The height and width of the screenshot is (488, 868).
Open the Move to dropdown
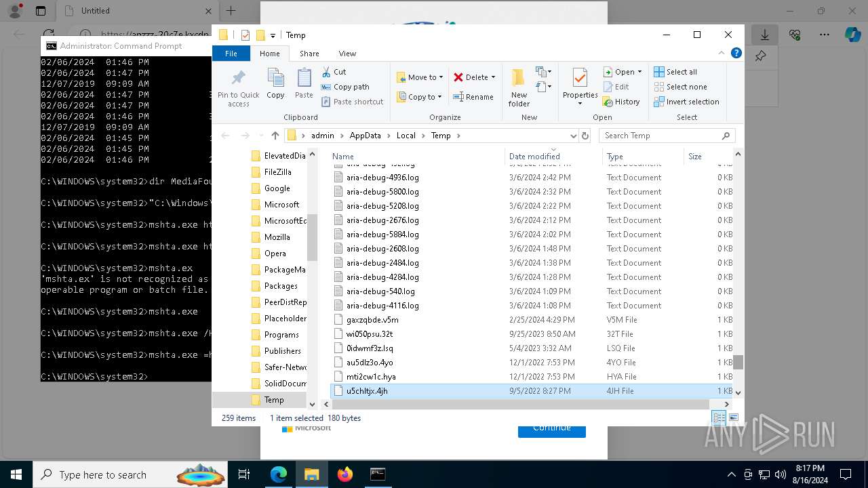point(420,77)
